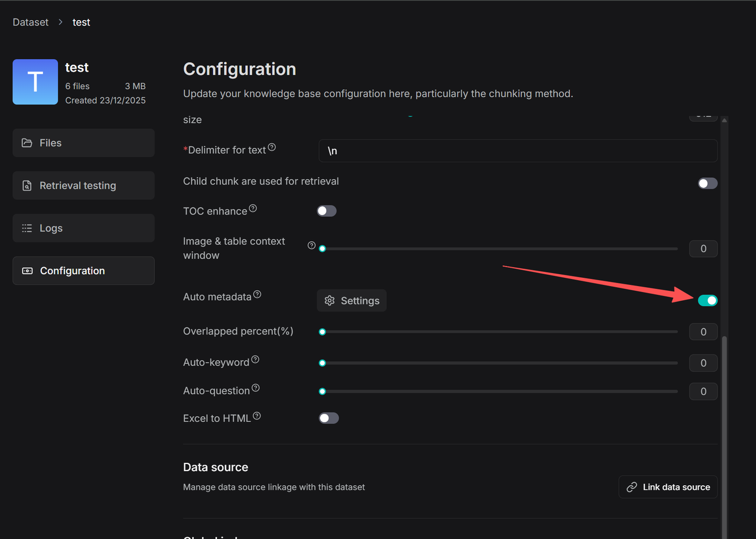Open the Logs section
The width and height of the screenshot is (756, 539).
83,228
